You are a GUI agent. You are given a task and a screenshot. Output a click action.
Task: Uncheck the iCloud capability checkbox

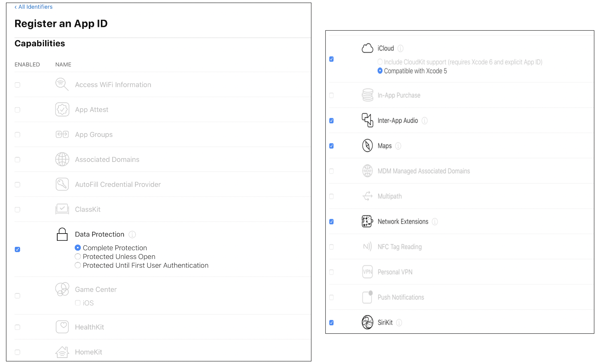point(331,59)
